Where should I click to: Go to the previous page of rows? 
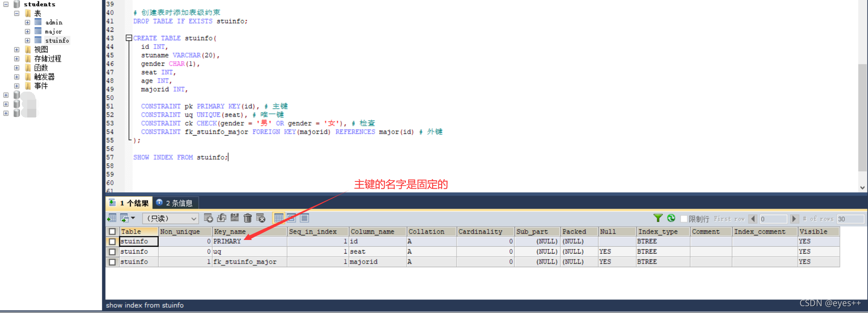(x=753, y=219)
